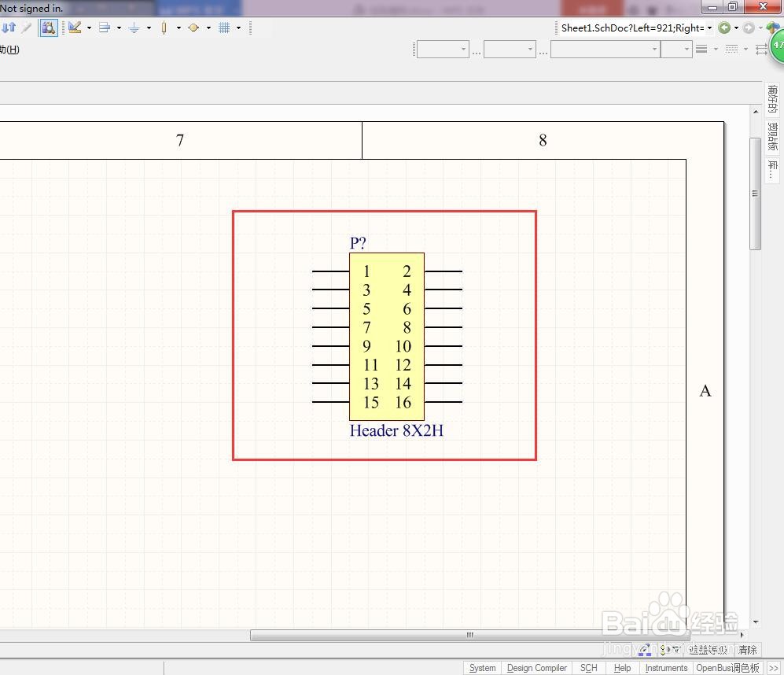Click the OpenBus palette panel button

(727, 668)
